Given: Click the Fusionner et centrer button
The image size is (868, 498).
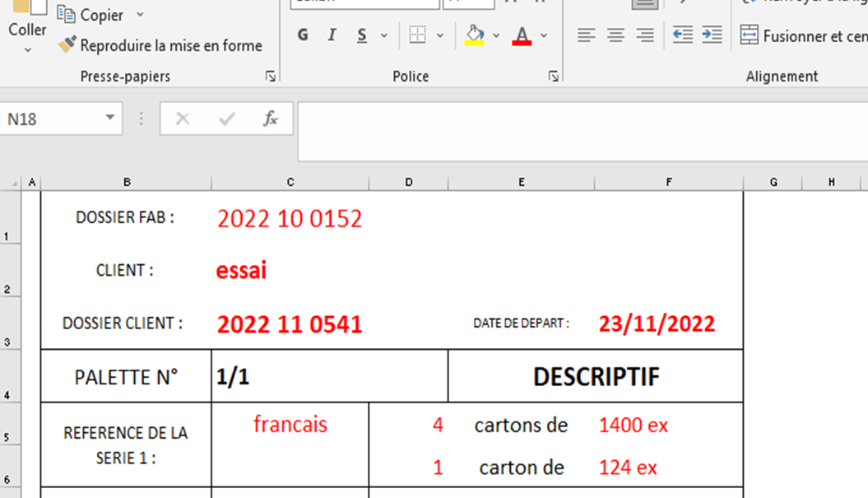Looking at the screenshot, I should tap(803, 36).
